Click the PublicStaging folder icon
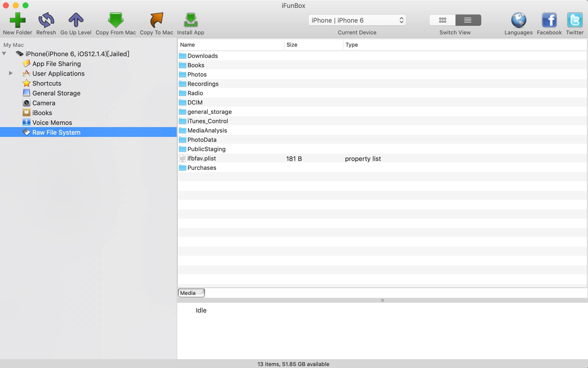Screen dimensions: 588x368 [182, 149]
